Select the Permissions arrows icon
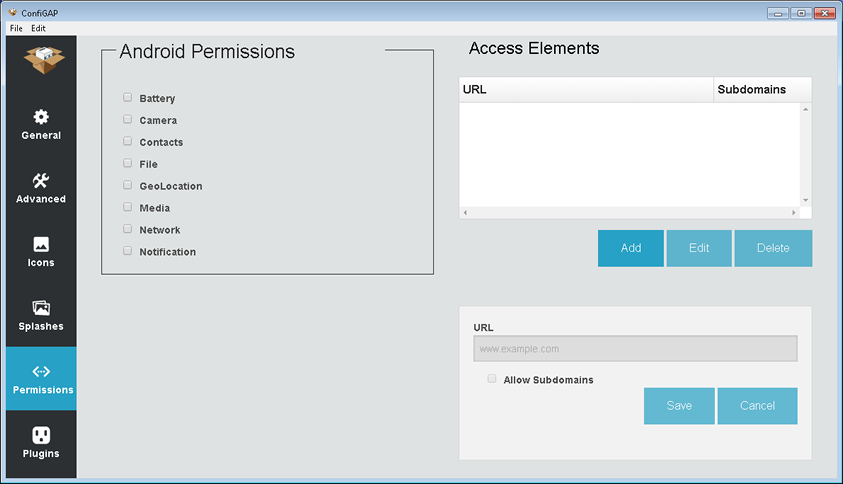Screen dimensions: 843x484 tap(41, 371)
